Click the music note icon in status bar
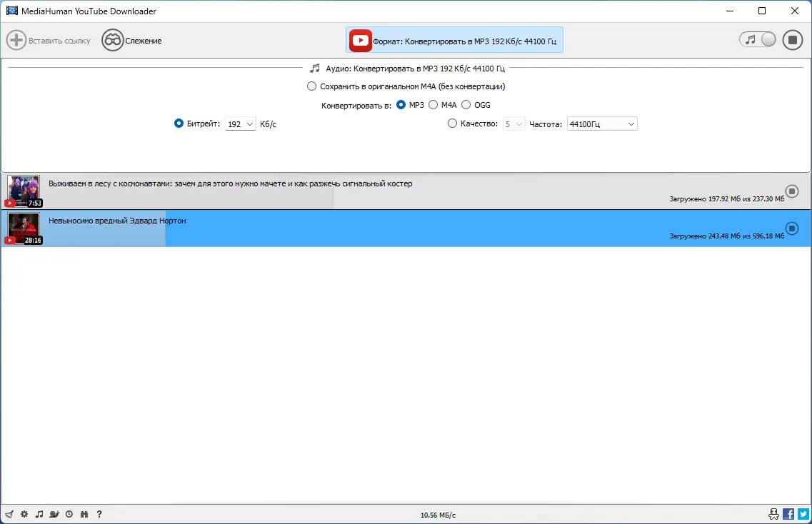This screenshot has width=812, height=524. [39, 514]
